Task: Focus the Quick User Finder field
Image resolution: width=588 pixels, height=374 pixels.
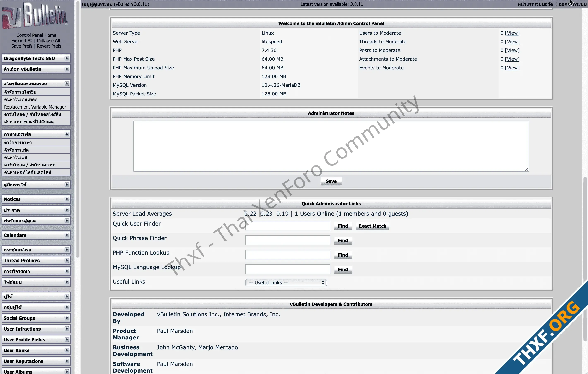Action: click(288, 226)
